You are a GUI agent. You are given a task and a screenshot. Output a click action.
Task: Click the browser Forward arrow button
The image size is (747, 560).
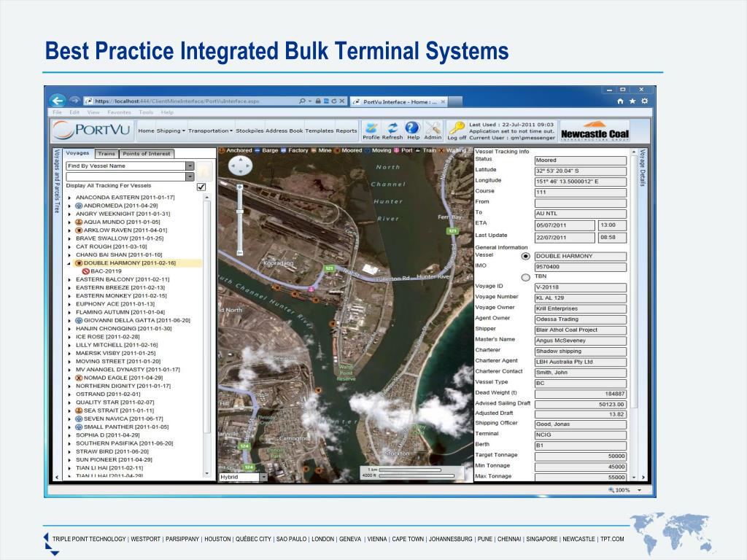[x=75, y=101]
